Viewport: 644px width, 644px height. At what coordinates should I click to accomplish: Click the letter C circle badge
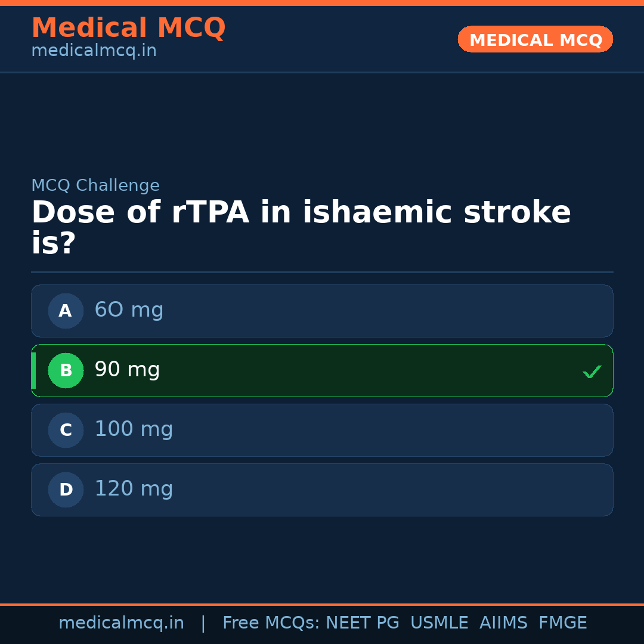click(66, 430)
